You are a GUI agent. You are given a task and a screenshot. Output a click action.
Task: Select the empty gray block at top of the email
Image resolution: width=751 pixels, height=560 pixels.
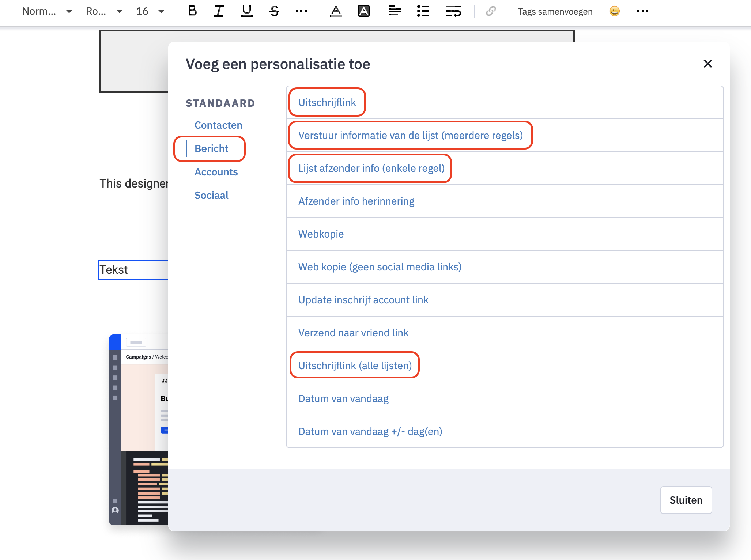pos(134,61)
